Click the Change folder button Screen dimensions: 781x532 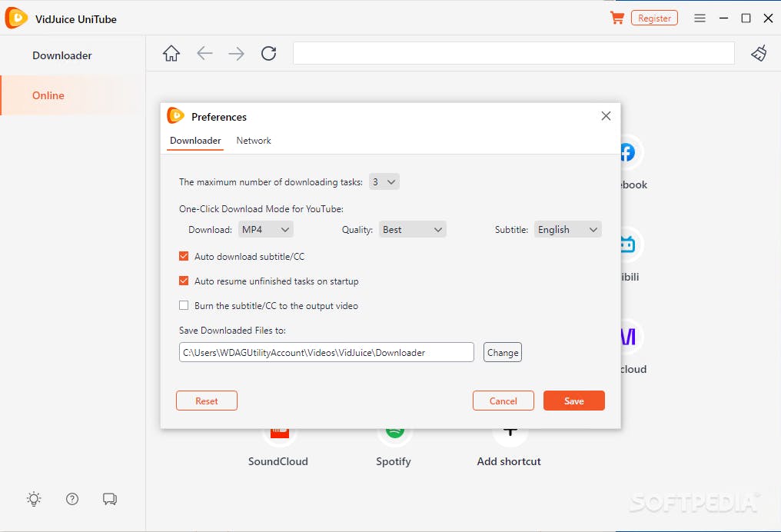(x=503, y=352)
